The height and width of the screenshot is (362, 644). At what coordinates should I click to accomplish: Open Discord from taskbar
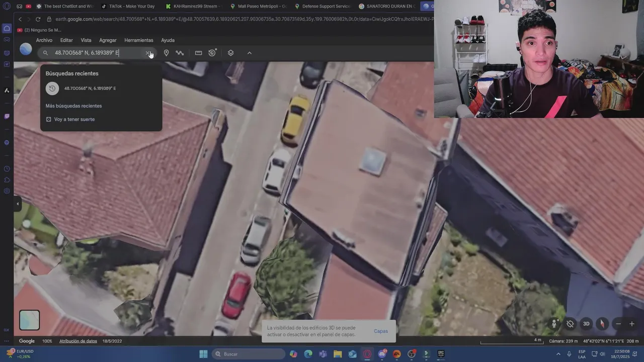click(382, 354)
